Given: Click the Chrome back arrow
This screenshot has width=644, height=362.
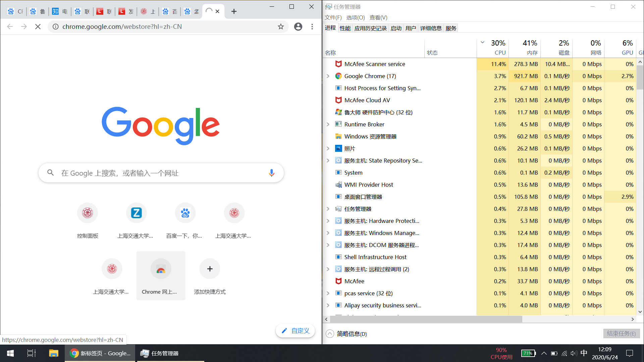Looking at the screenshot, I should tap(10, 26).
